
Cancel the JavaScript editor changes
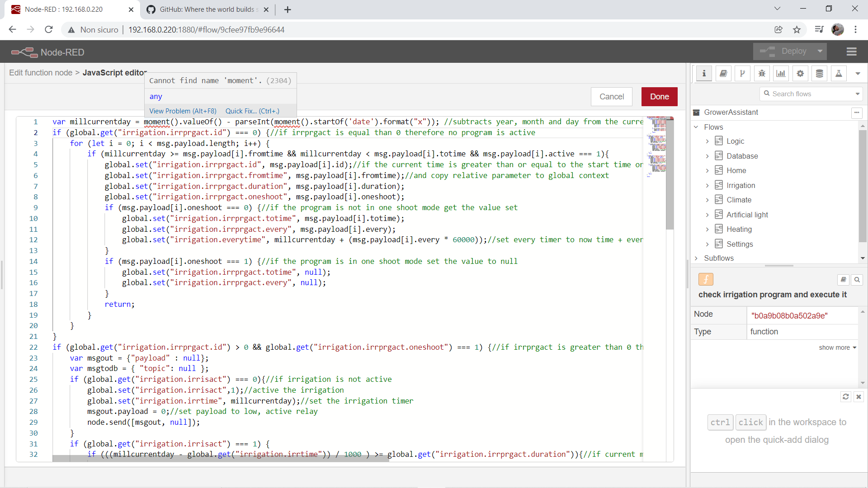pyautogui.click(x=611, y=97)
